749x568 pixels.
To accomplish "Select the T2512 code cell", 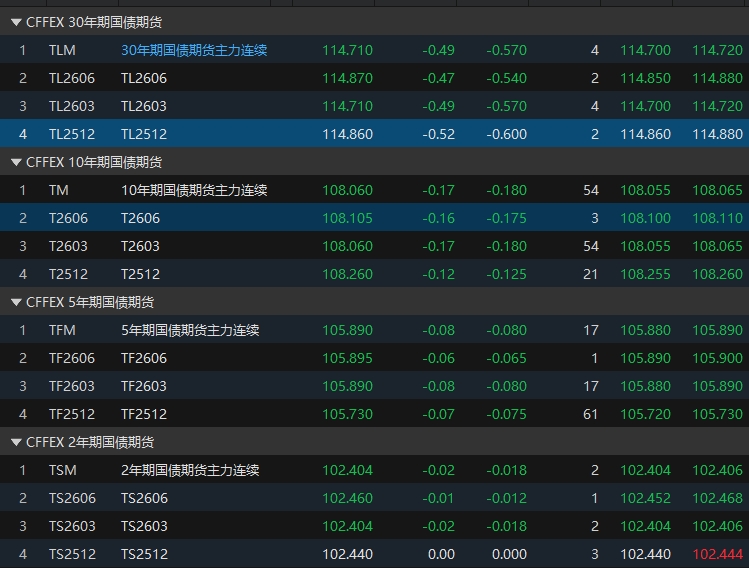I will click(x=68, y=274).
